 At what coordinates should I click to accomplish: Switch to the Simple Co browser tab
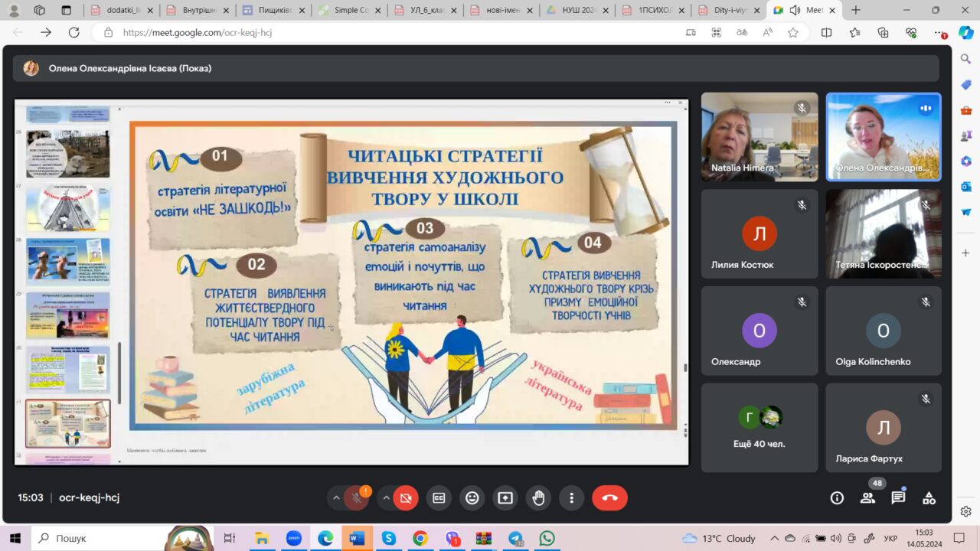pyautogui.click(x=349, y=10)
